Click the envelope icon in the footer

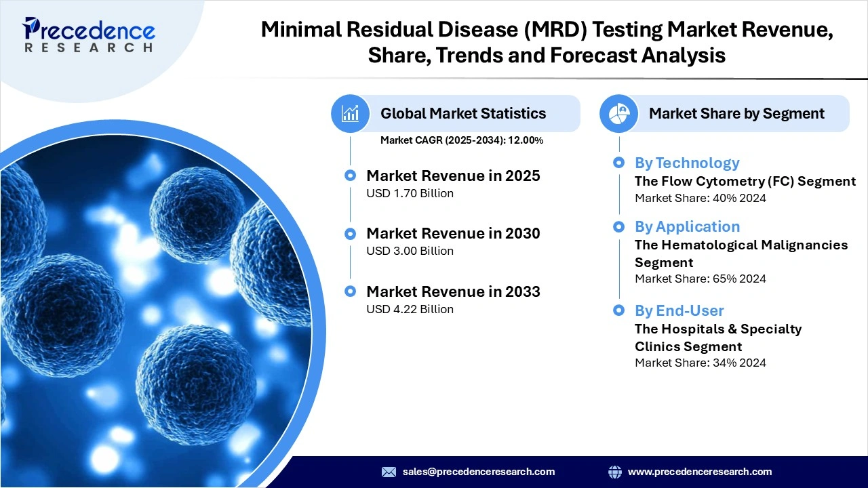click(x=389, y=472)
